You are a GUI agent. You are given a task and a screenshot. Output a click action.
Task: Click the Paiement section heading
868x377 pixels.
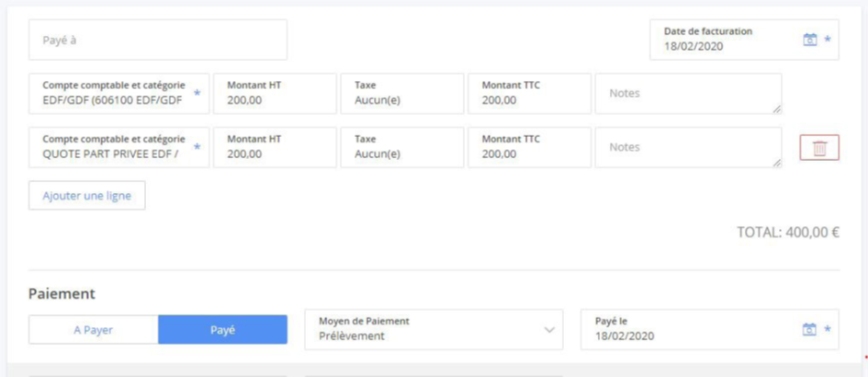click(62, 294)
